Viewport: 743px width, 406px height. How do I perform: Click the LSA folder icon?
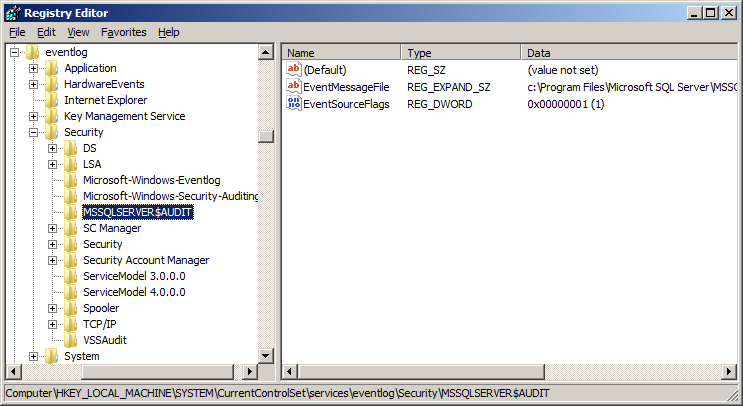[x=71, y=164]
